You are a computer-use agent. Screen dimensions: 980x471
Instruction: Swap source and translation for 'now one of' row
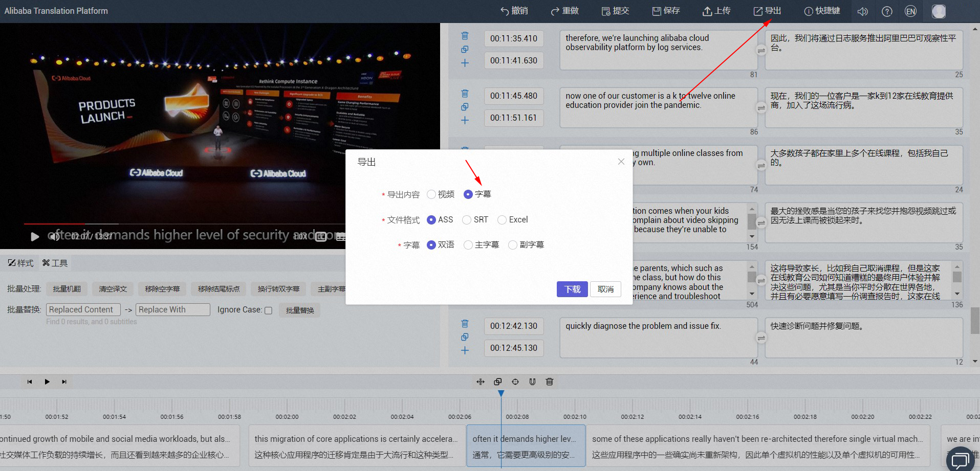click(x=761, y=108)
